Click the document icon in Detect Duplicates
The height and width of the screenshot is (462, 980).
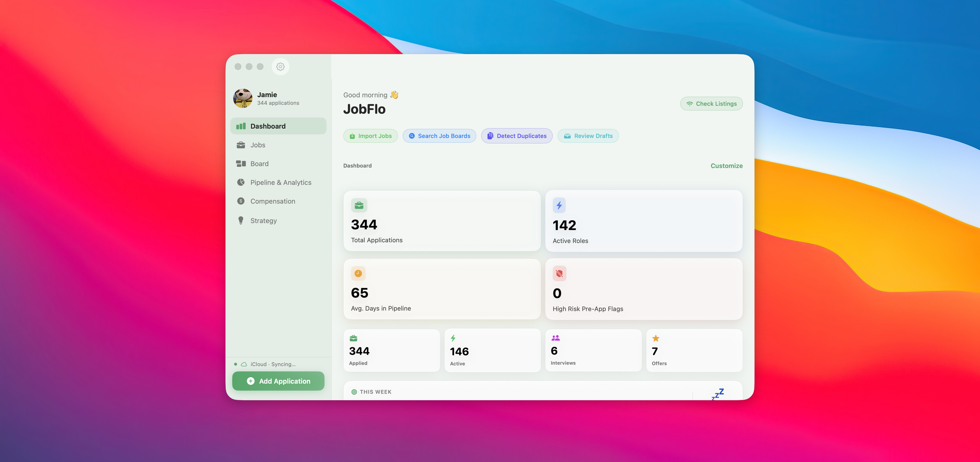click(x=490, y=136)
